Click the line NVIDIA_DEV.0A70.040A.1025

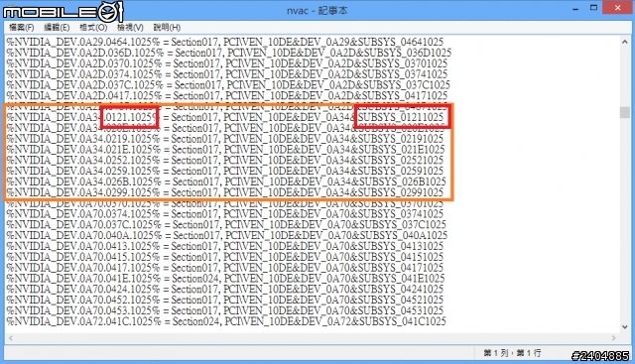tap(227, 235)
